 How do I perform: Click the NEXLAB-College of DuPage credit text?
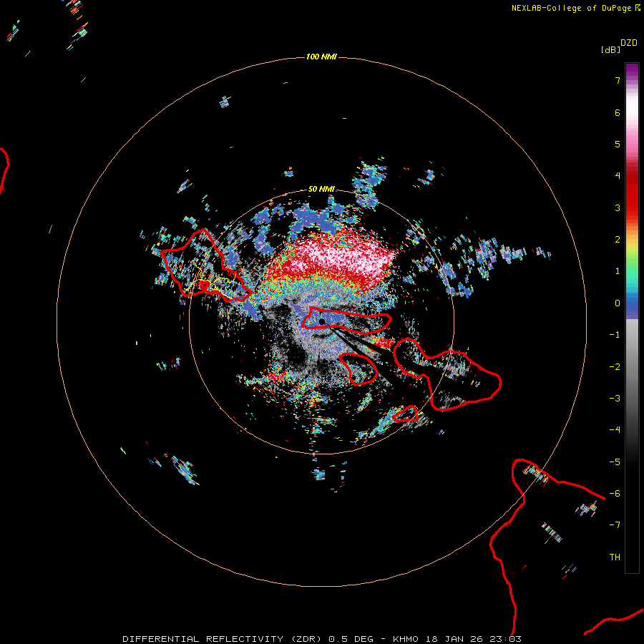572,8
